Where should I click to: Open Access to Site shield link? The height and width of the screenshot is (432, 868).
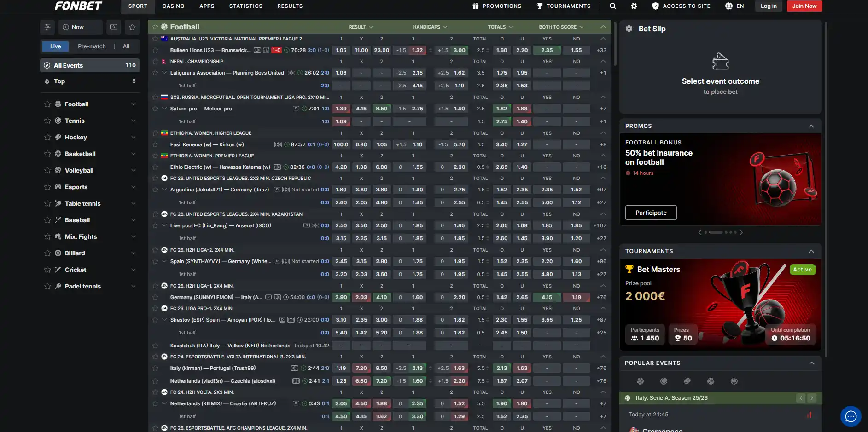[x=682, y=6]
